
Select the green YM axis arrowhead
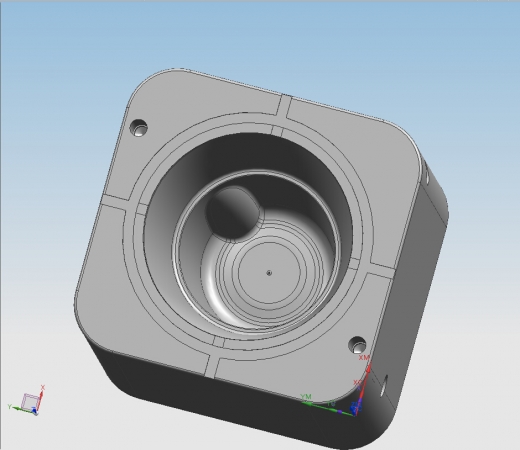pos(307,404)
